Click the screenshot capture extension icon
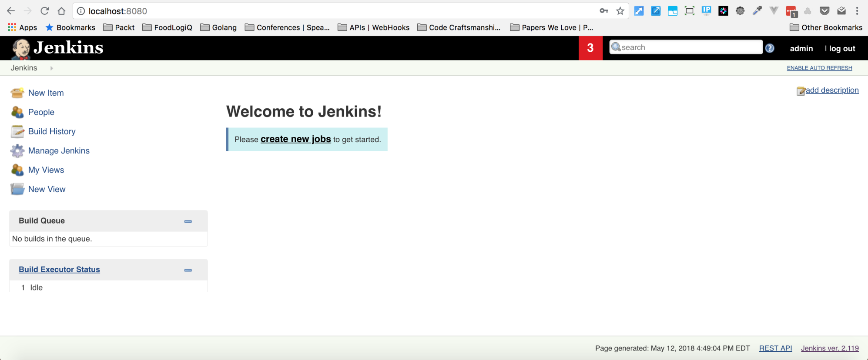 [x=690, y=11]
